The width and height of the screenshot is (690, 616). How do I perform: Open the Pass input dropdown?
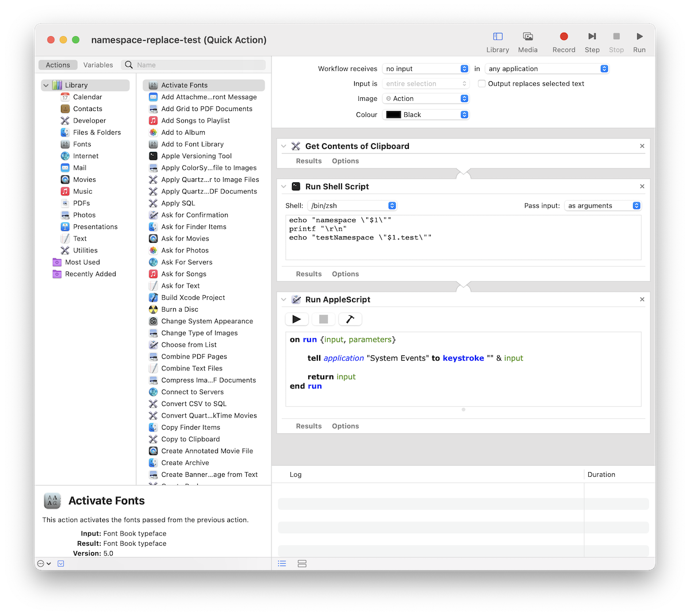603,205
